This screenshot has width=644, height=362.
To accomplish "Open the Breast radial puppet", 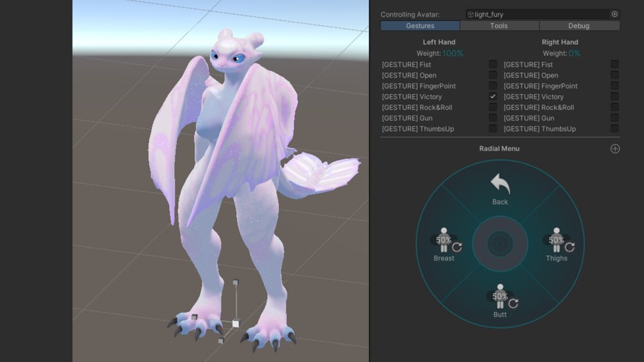I will [444, 245].
